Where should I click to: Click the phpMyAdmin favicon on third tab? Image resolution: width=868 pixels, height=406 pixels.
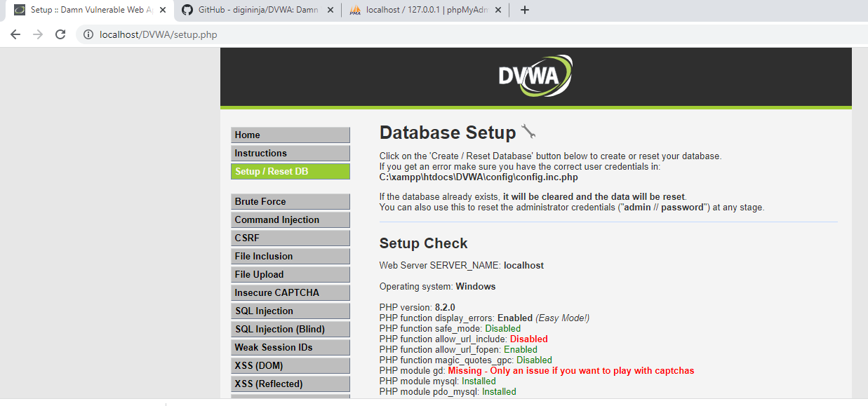355,10
